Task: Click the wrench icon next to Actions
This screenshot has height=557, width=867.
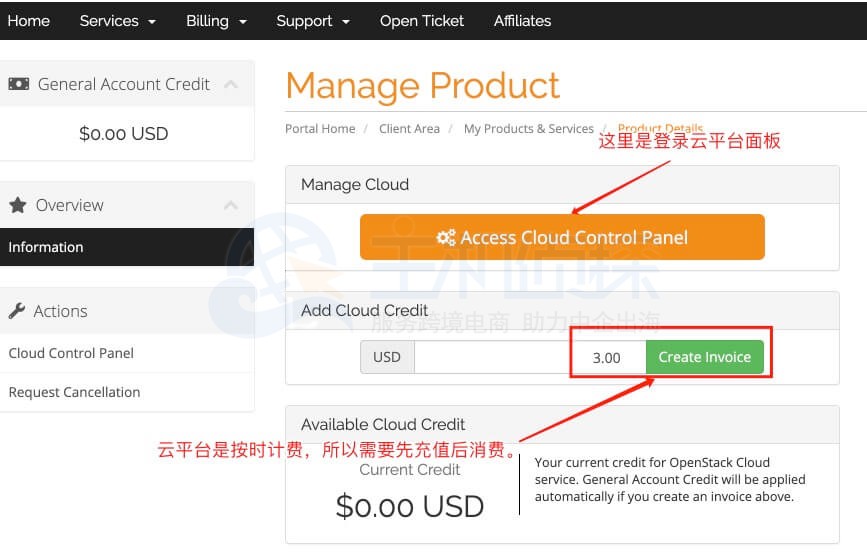Action: pyautogui.click(x=17, y=311)
